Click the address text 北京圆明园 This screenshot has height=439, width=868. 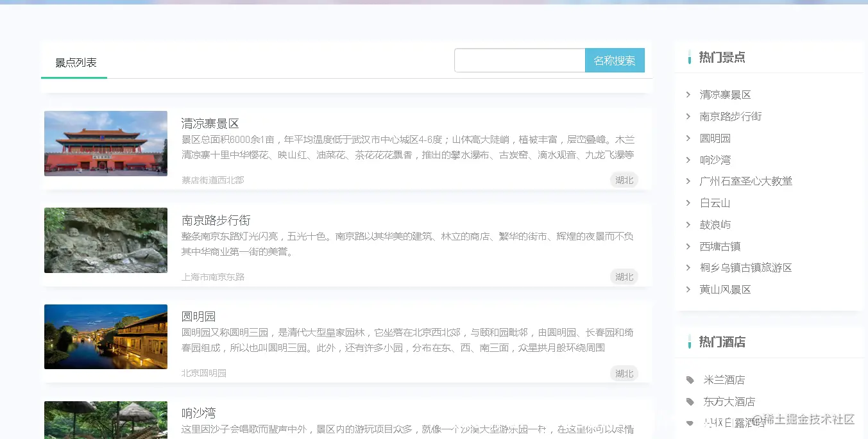tap(204, 373)
